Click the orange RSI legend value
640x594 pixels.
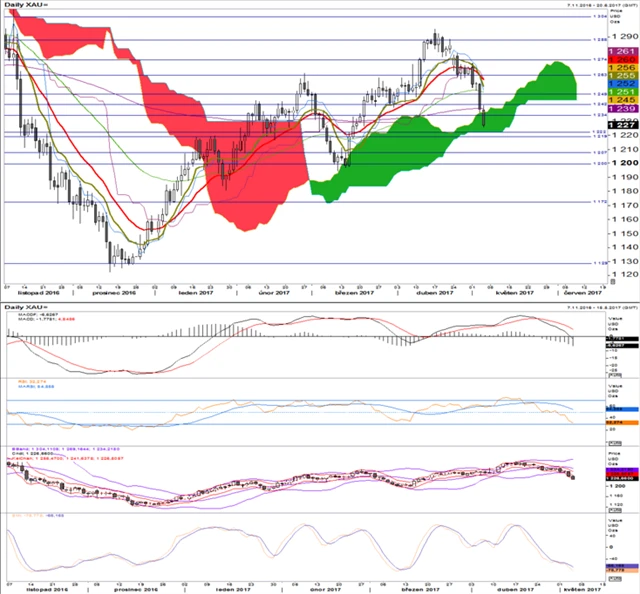[x=32, y=382]
